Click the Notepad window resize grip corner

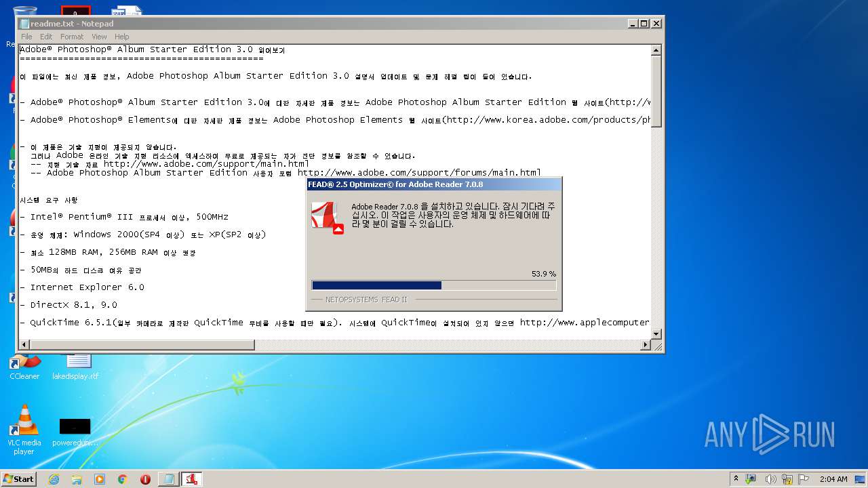click(656, 345)
